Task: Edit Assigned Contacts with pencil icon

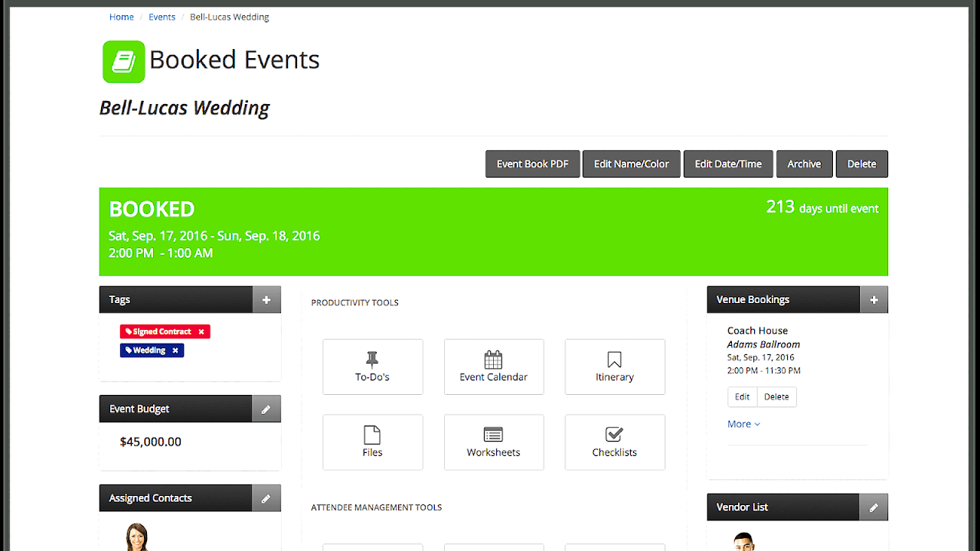Action: pos(266,498)
